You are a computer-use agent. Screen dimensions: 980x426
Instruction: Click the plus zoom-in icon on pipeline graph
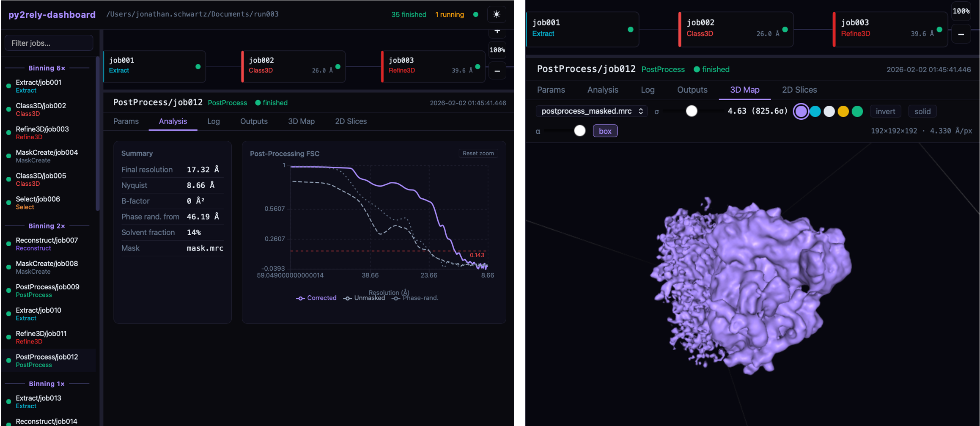pyautogui.click(x=497, y=32)
